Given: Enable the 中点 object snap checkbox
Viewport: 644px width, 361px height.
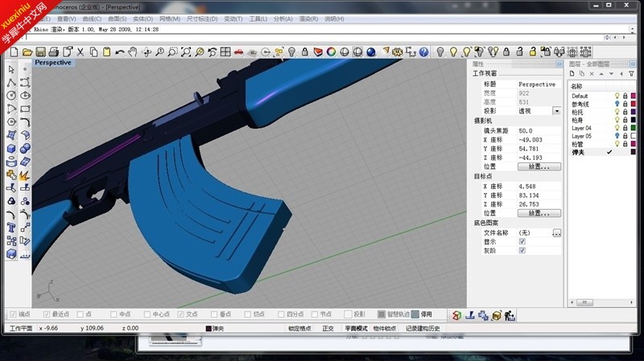Looking at the screenshot, I should 114,314.
